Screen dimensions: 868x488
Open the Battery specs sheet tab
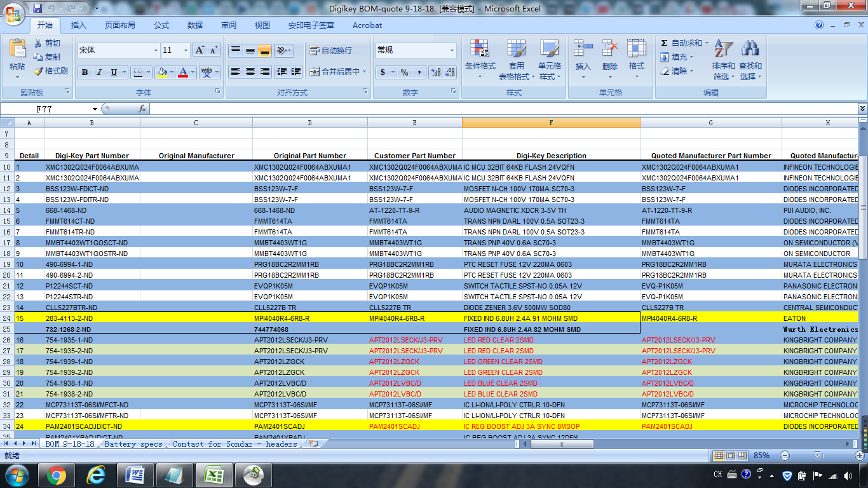tap(133, 444)
